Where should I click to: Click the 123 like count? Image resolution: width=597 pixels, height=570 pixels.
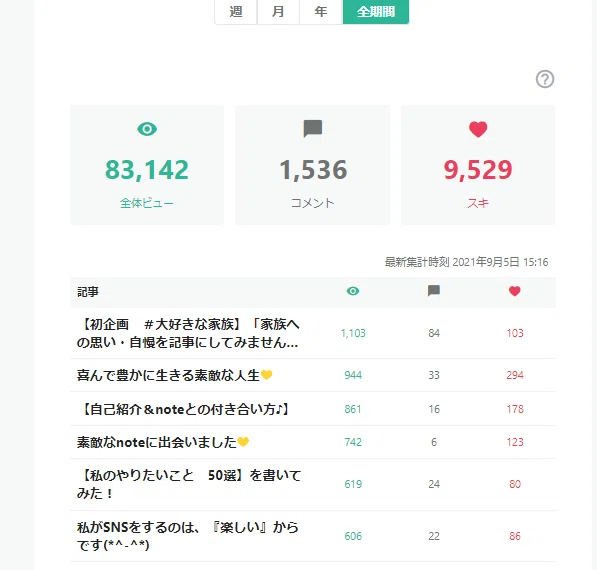click(515, 442)
